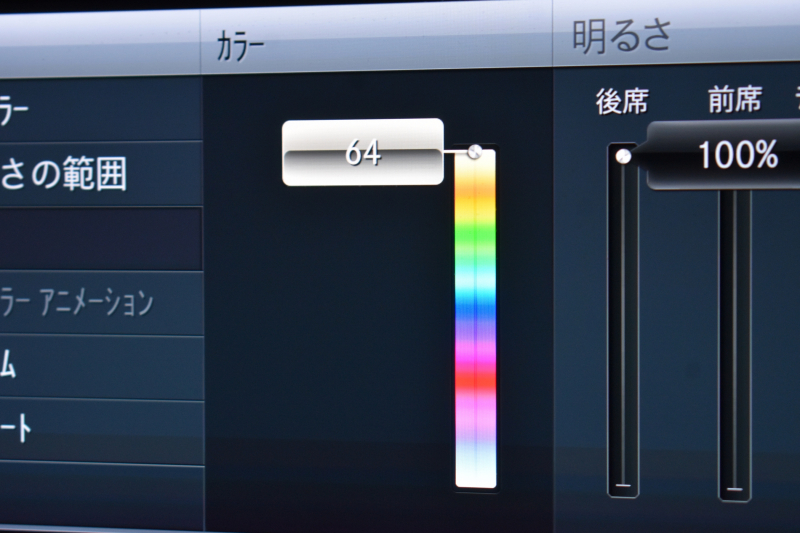
Task: Click the color slider knob at top
Action: [x=474, y=151]
